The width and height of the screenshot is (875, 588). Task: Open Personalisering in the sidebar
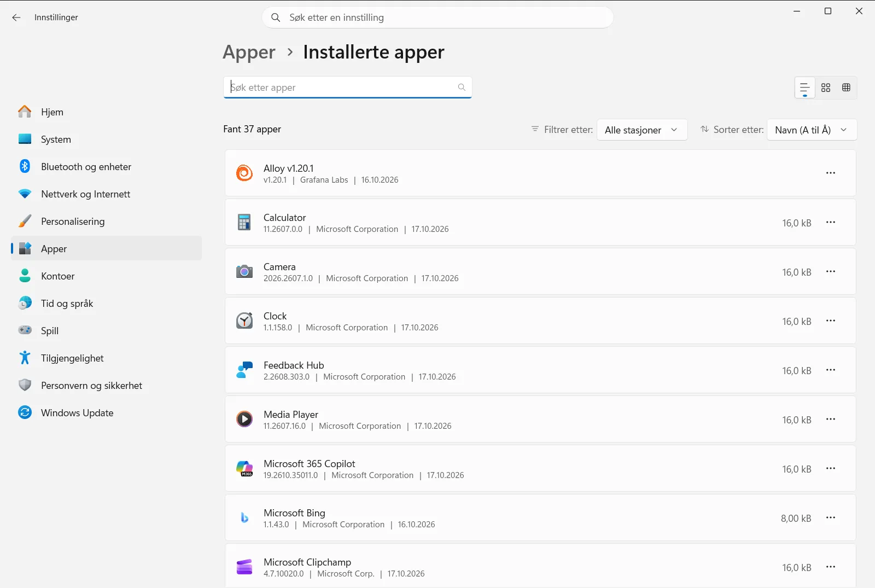(107, 221)
